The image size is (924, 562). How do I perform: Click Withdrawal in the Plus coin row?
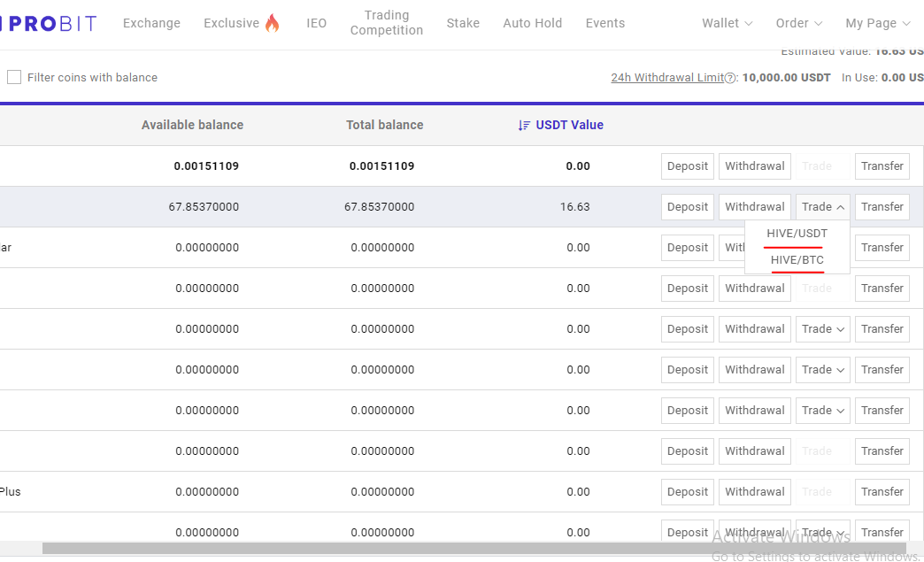click(755, 492)
